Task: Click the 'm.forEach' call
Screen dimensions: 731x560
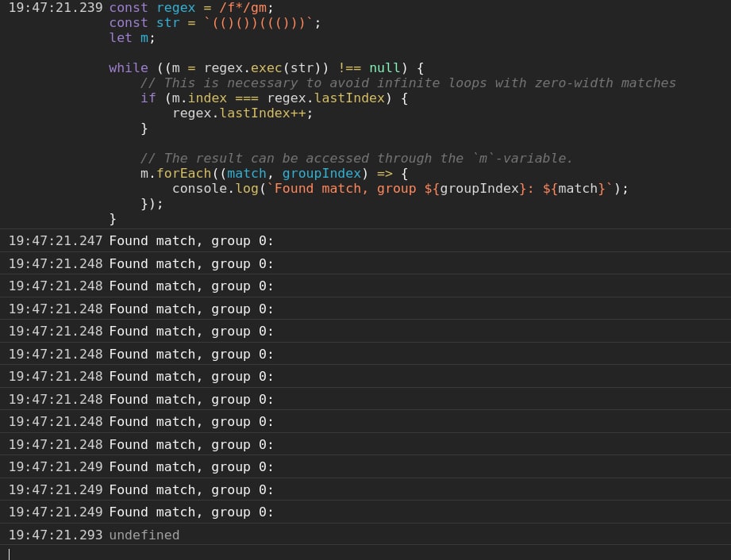Action: [175, 173]
